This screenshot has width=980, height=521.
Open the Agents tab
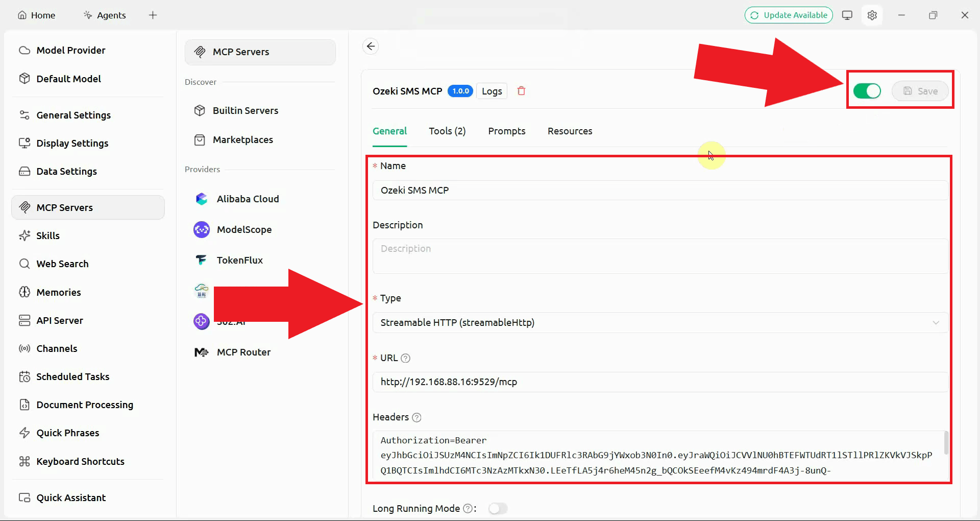[x=105, y=15]
